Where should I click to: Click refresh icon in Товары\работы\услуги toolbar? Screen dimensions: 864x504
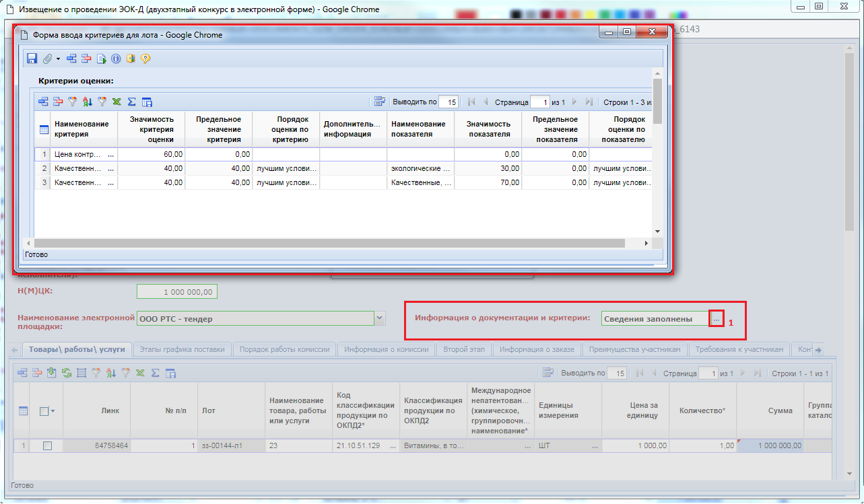(x=67, y=372)
